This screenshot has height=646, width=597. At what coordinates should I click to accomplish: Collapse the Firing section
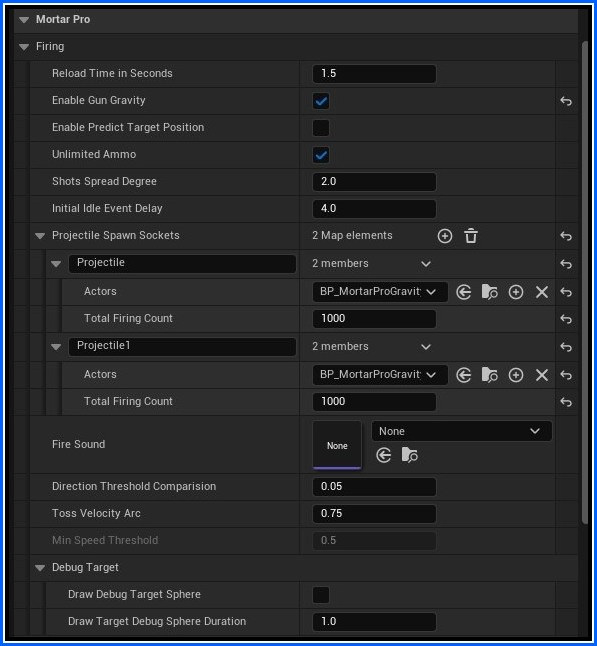coord(24,47)
